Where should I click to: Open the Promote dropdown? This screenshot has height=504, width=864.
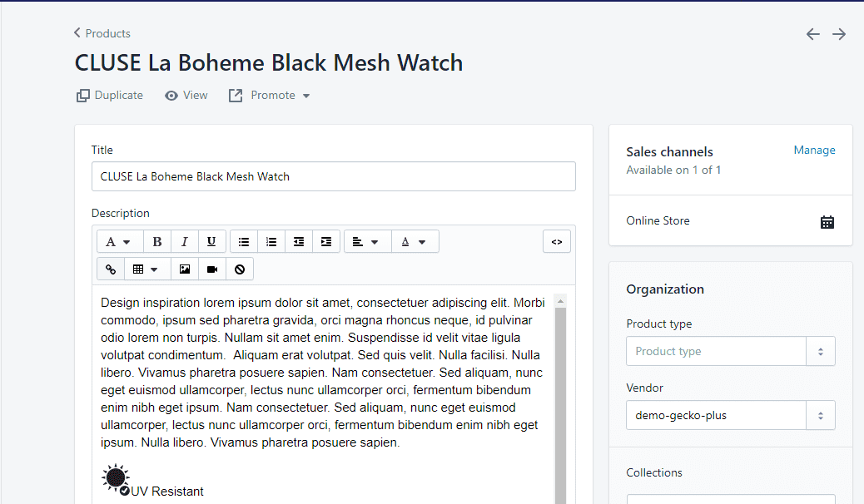270,96
